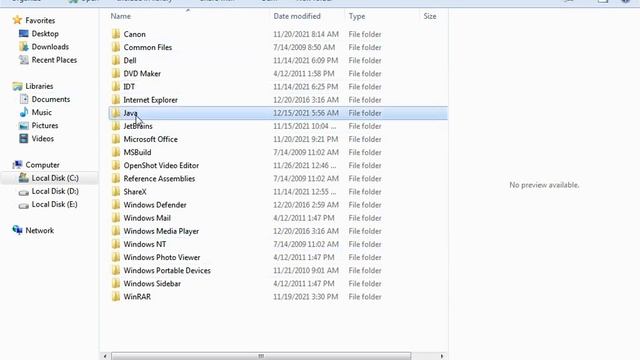Click the Windows Photo Viewer folder icon

(116, 257)
